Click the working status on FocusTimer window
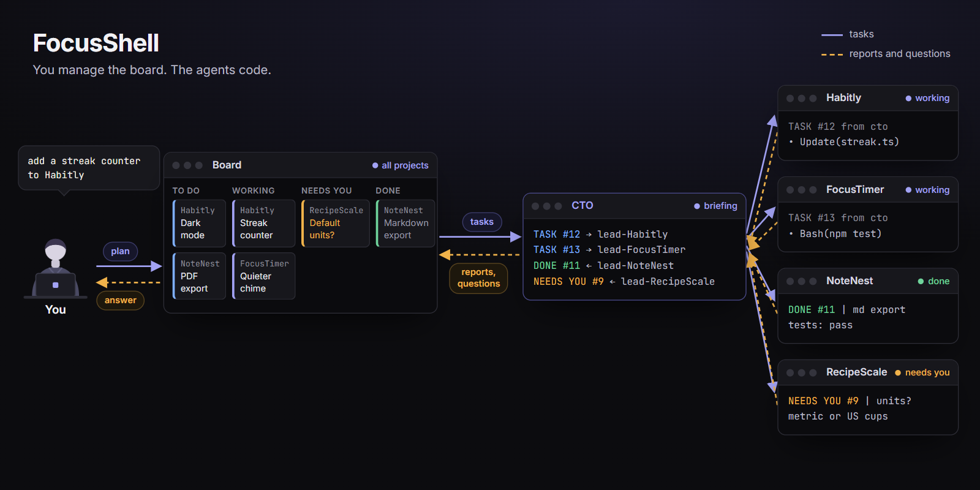Viewport: 980px width, 490px height. click(x=927, y=190)
